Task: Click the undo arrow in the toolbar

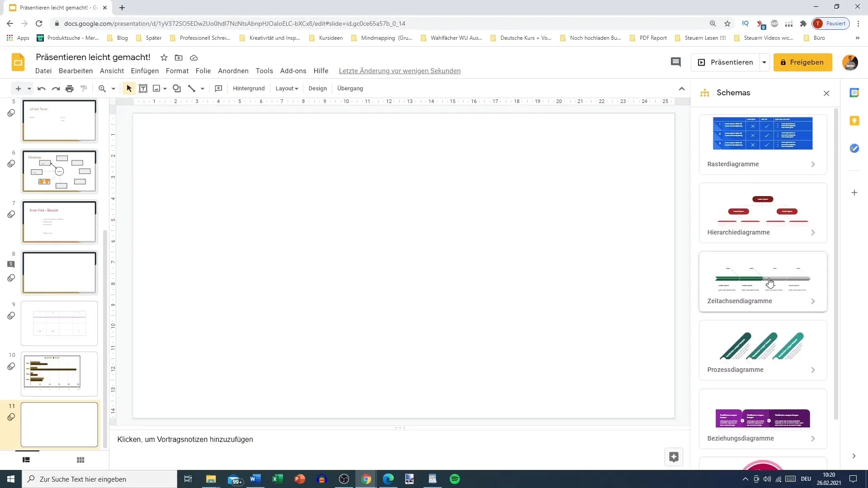Action: [x=42, y=89]
